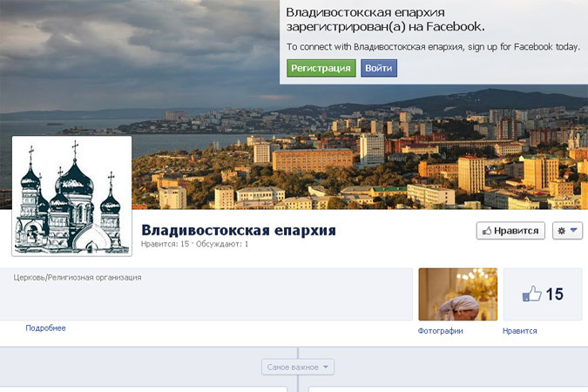Expand the dropdown arrow next to the gear
Viewport: 588px width, 392px height.
(574, 231)
